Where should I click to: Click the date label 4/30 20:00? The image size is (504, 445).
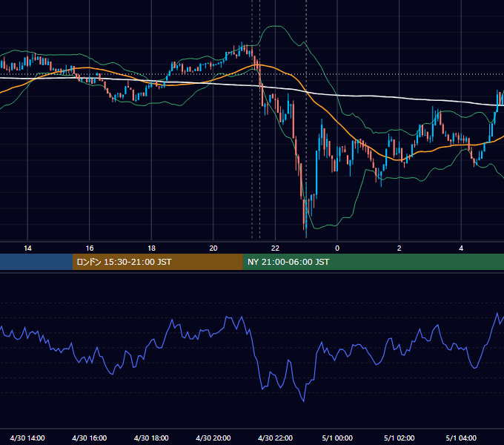(213, 438)
